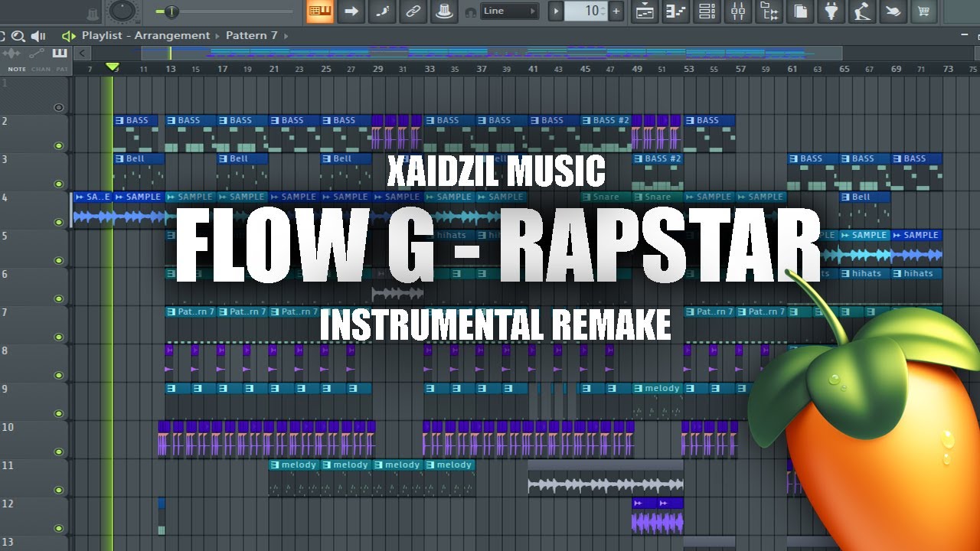Click the tempo tapper foot-pedal icon
This screenshot has width=980, height=551.
[x=862, y=11]
